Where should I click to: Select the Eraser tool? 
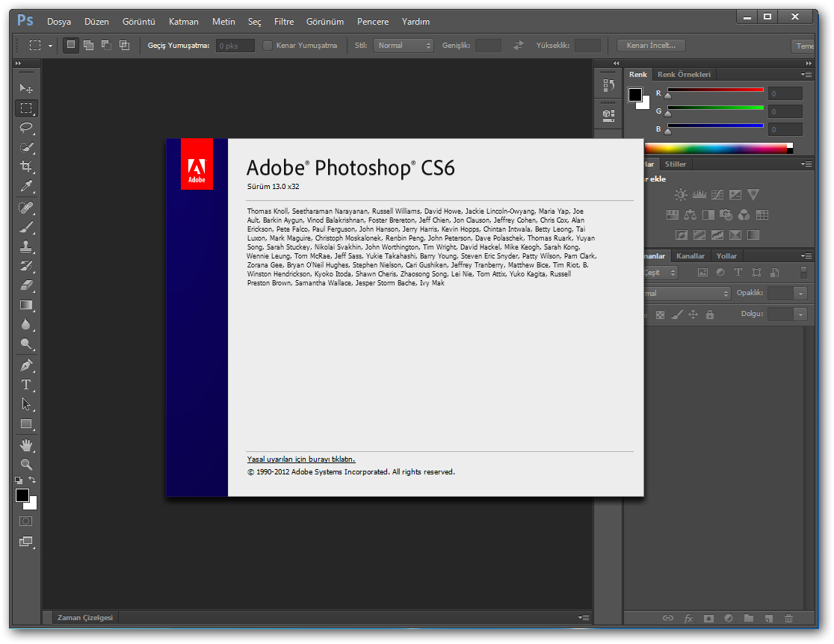[x=26, y=285]
